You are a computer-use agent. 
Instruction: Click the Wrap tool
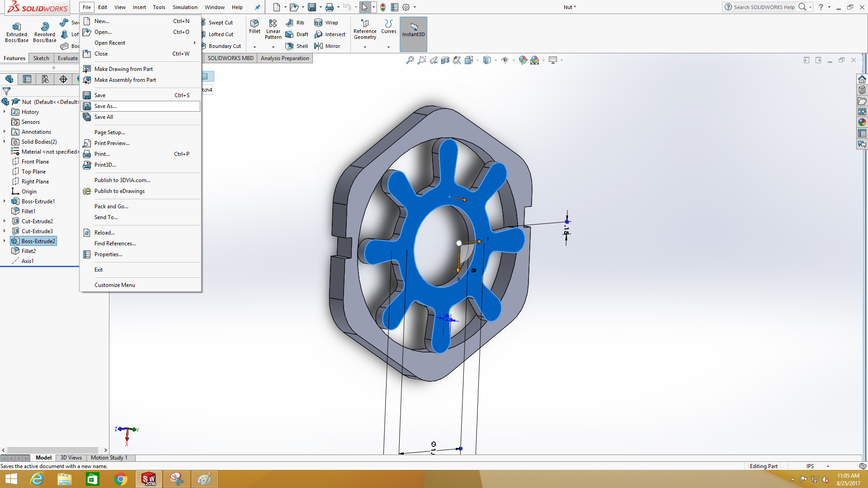click(326, 23)
